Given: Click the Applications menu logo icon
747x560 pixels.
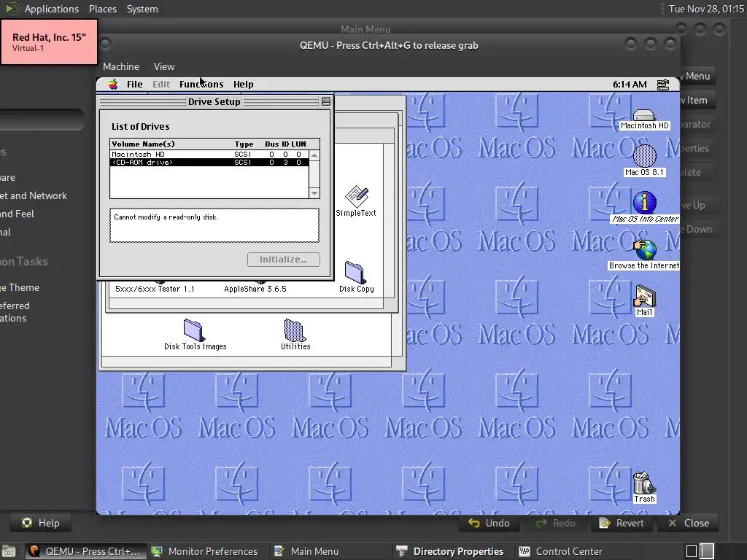Looking at the screenshot, I should pyautogui.click(x=12, y=9).
